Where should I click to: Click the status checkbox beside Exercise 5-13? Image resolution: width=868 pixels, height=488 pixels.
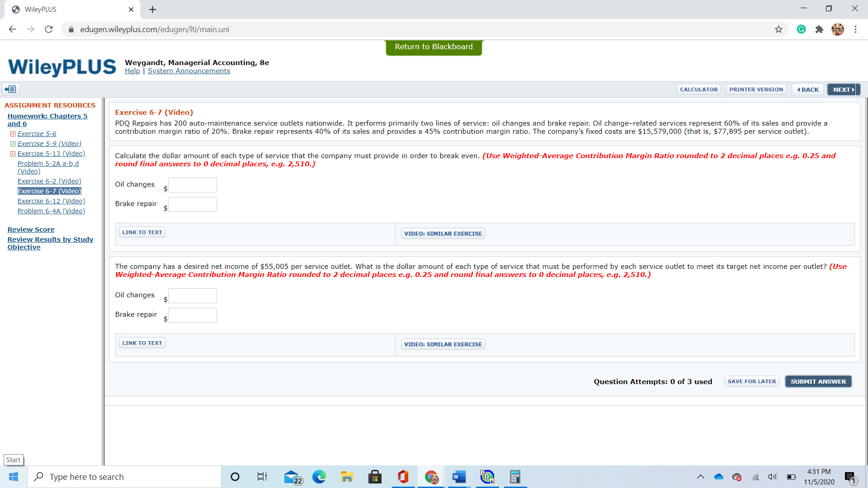point(13,153)
